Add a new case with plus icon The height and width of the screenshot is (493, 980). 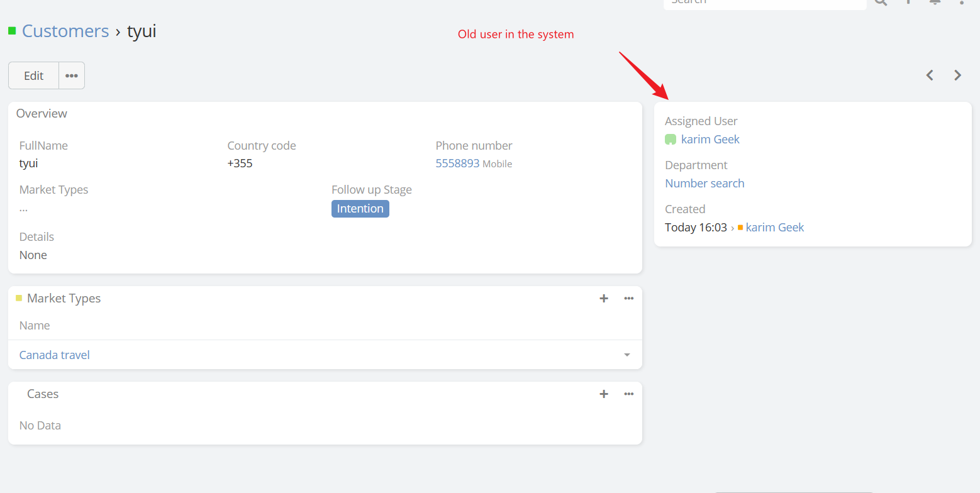(604, 394)
